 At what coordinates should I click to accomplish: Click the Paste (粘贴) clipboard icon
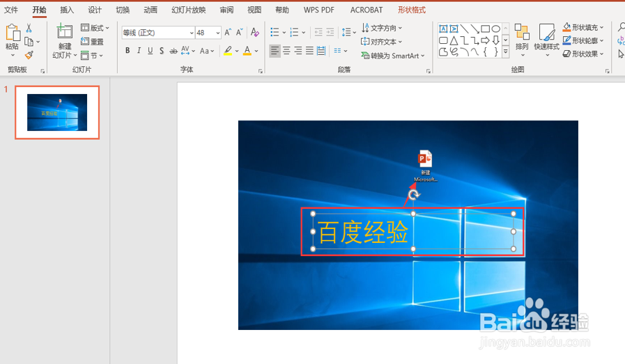(x=13, y=33)
